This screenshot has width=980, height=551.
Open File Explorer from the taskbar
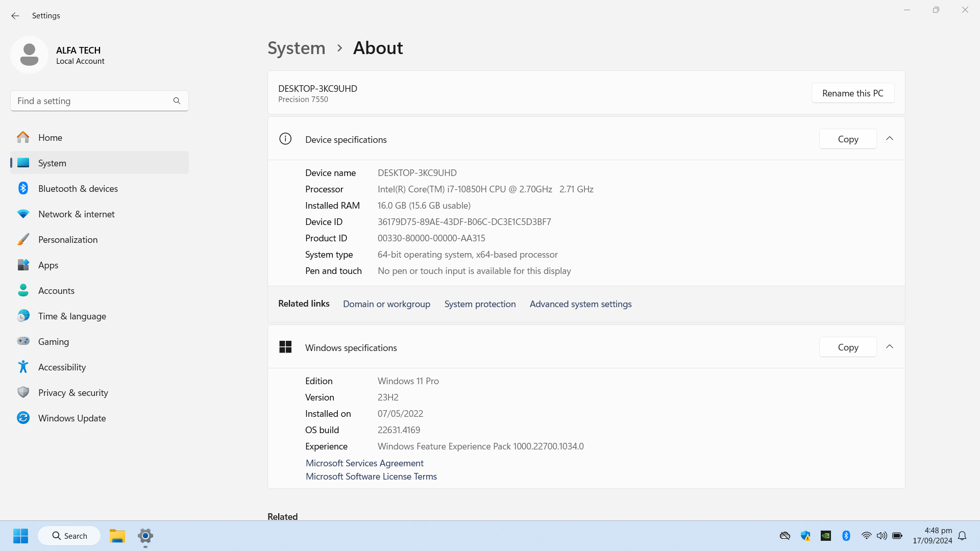coord(117,536)
